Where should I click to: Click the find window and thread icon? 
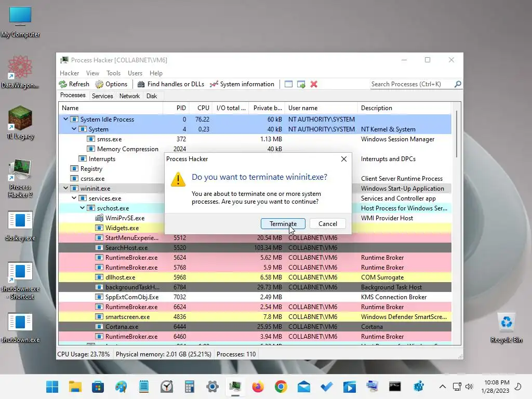(301, 84)
